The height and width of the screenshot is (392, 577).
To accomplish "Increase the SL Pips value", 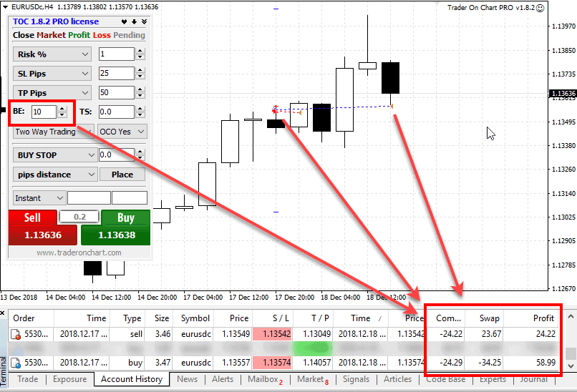I will 140,70.
